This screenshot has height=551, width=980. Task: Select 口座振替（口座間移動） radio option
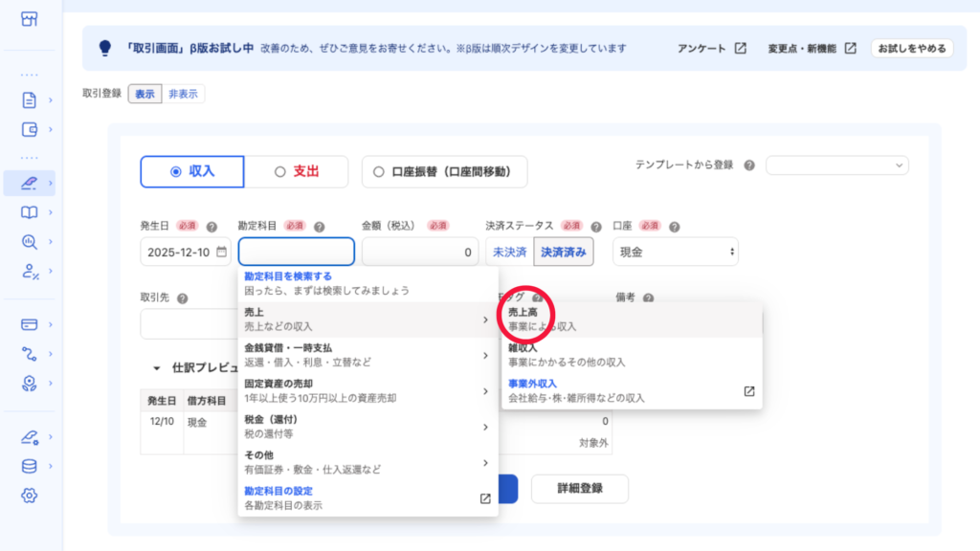coord(444,172)
